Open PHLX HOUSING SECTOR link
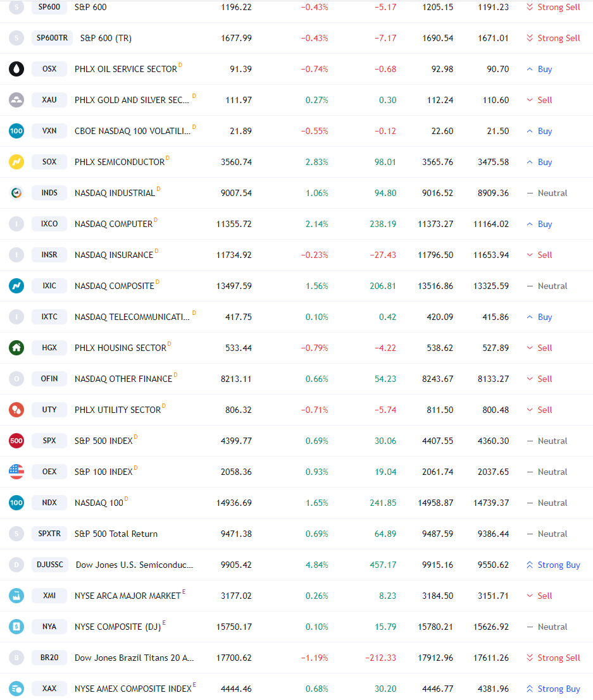Image resolution: width=593 pixels, height=700 pixels. [120, 348]
